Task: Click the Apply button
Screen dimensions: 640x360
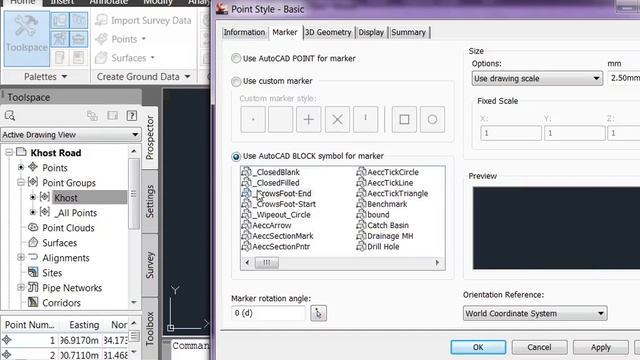Action: [600, 347]
